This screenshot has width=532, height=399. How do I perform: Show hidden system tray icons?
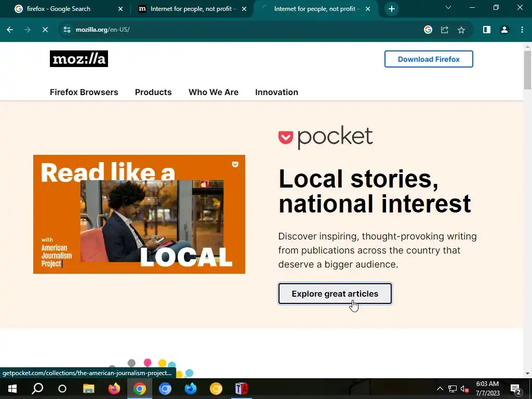(x=440, y=389)
